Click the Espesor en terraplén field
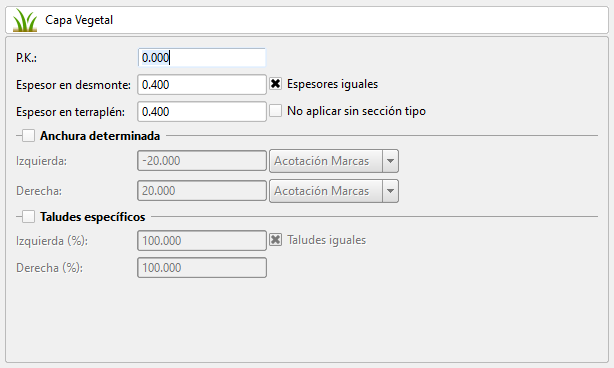The width and height of the screenshot is (614, 368). click(202, 112)
